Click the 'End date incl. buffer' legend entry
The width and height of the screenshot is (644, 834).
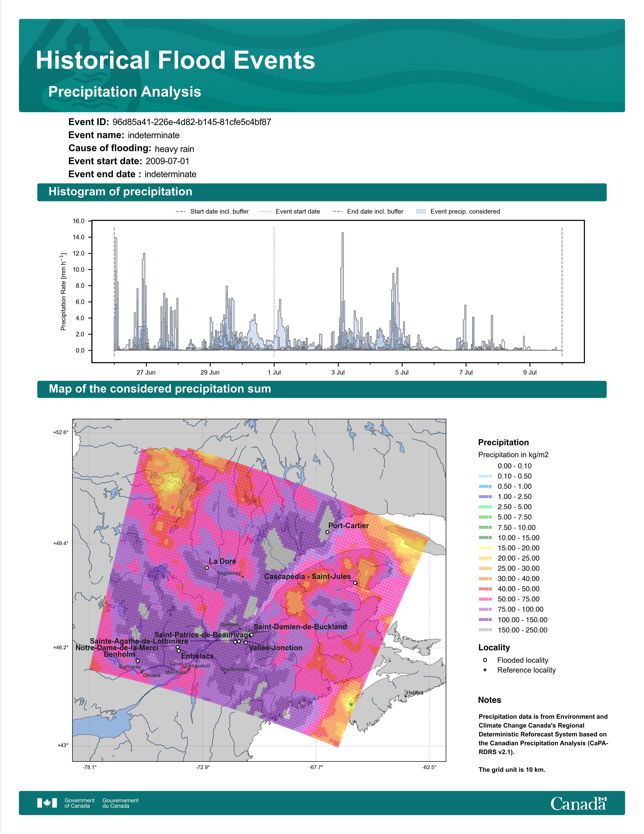pos(368,212)
